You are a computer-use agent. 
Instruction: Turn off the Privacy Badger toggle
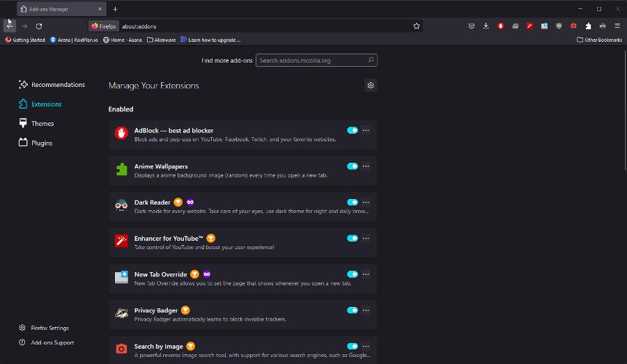click(353, 310)
